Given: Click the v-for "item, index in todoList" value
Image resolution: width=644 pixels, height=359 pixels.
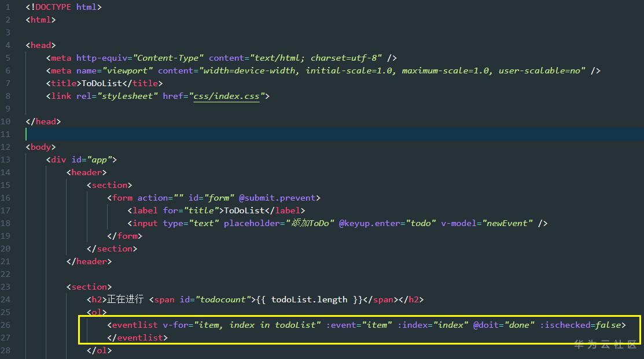Looking at the screenshot, I should (x=257, y=325).
